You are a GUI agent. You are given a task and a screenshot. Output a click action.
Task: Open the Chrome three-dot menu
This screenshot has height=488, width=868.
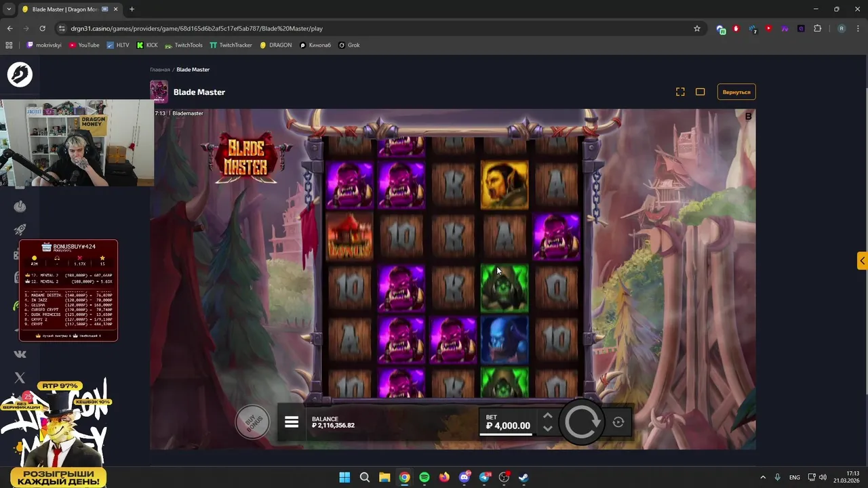coord(858,28)
